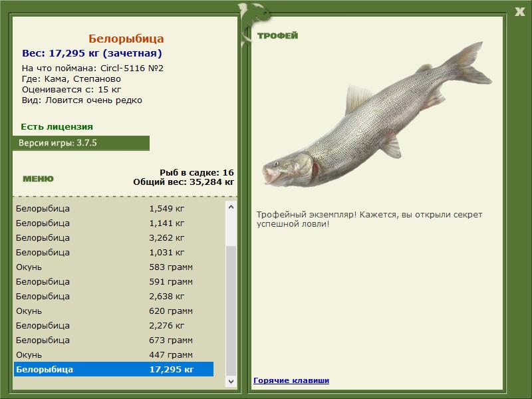532x399 pixels.
Task: Click the scrollbar up arrow in fish list
Action: (231, 207)
